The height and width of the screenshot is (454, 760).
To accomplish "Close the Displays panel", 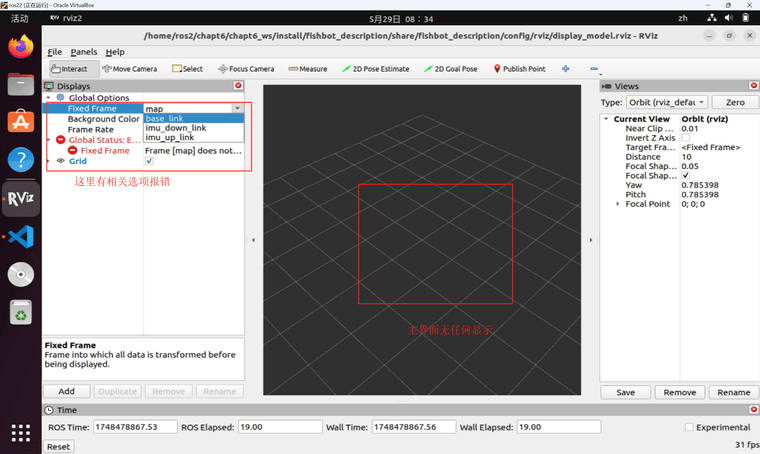I will tap(238, 85).
